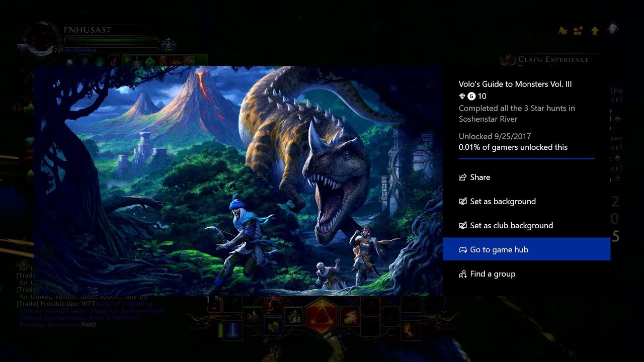Click the white wolf-head icon in HUD

pyautogui.click(x=612, y=29)
